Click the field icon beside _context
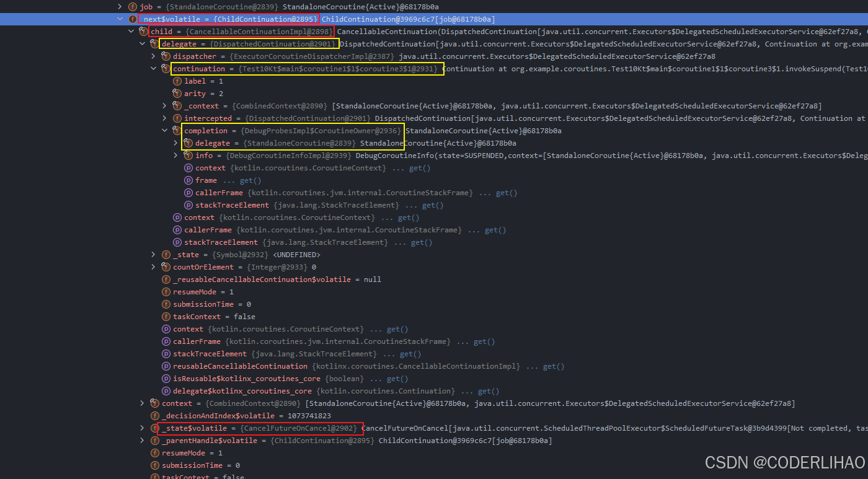The width and height of the screenshot is (868, 479). coord(177,106)
